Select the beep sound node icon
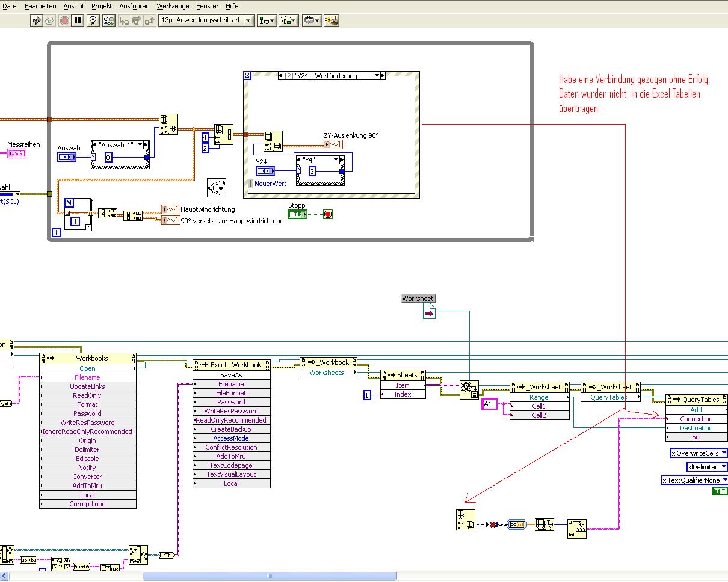Screen dimensions: 728x582 coord(217,188)
